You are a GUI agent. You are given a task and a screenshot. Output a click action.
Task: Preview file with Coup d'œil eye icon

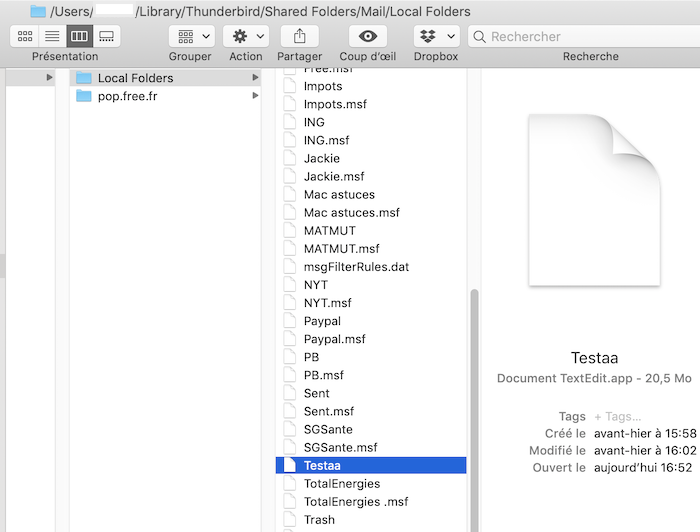[x=367, y=36]
